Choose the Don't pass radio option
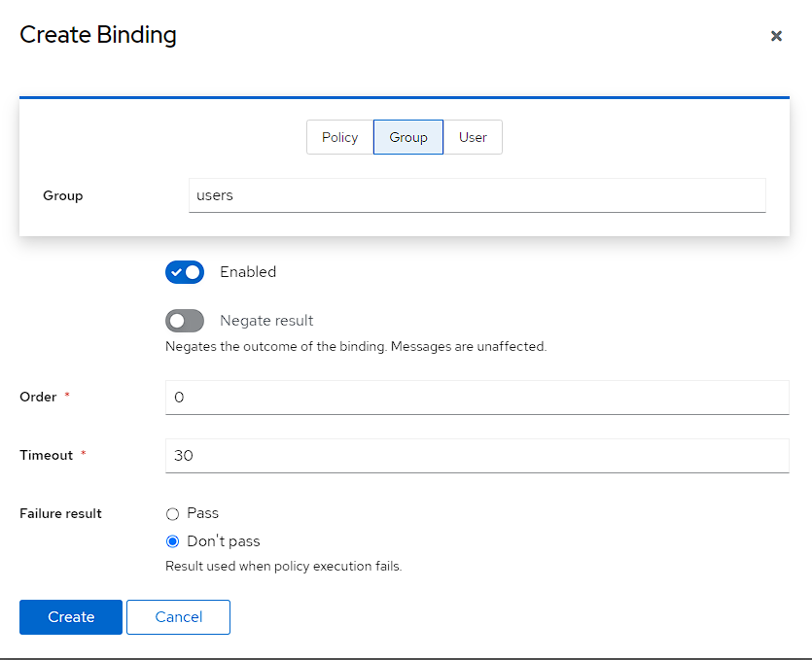 coord(173,542)
